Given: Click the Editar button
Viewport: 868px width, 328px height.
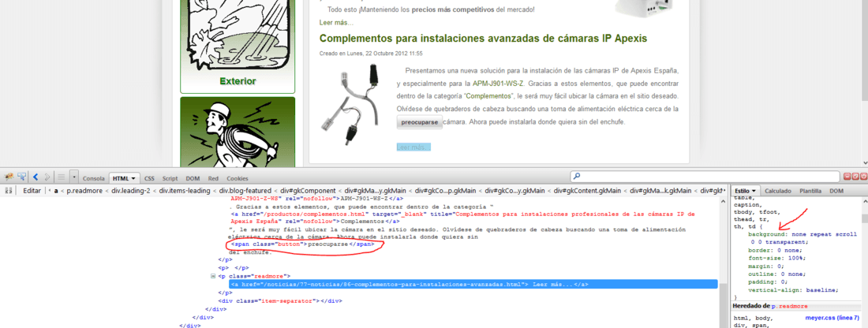Looking at the screenshot, I should [32, 190].
